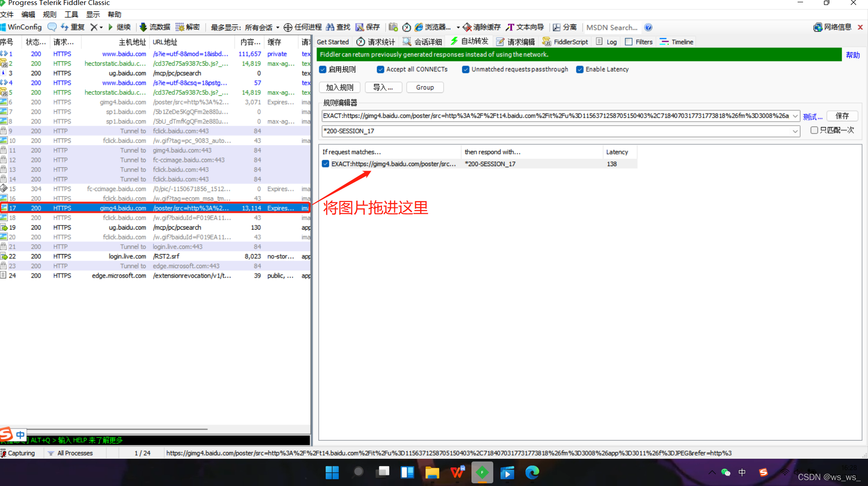Viewport: 868px width, 486px height.
Task: Switch to the 请求统计 (Statistics) tab
Action: [x=376, y=42]
